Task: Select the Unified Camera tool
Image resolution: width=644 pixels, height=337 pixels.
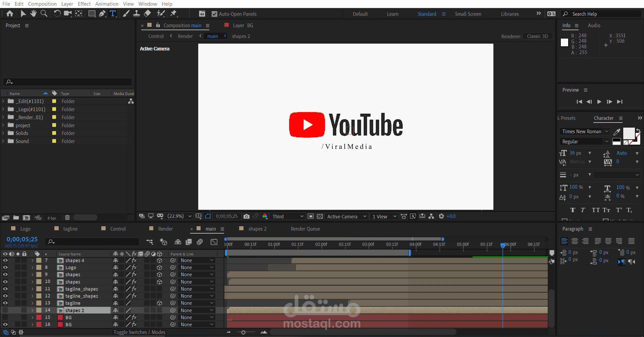Action: coord(68,14)
